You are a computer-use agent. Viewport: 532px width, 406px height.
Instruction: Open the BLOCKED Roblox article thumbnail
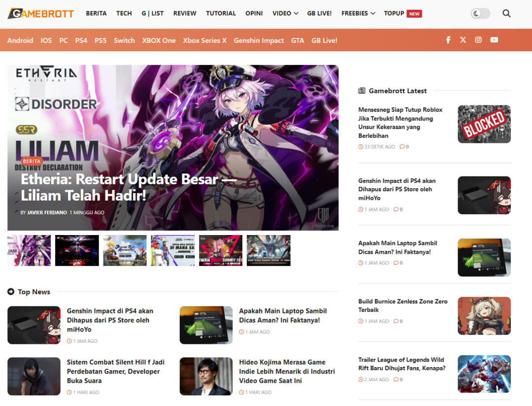(x=484, y=124)
